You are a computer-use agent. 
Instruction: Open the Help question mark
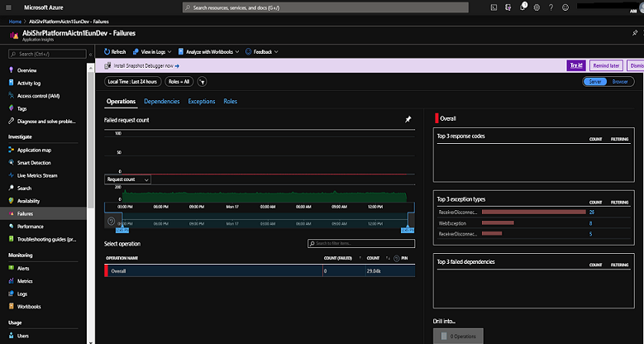click(x=551, y=7)
